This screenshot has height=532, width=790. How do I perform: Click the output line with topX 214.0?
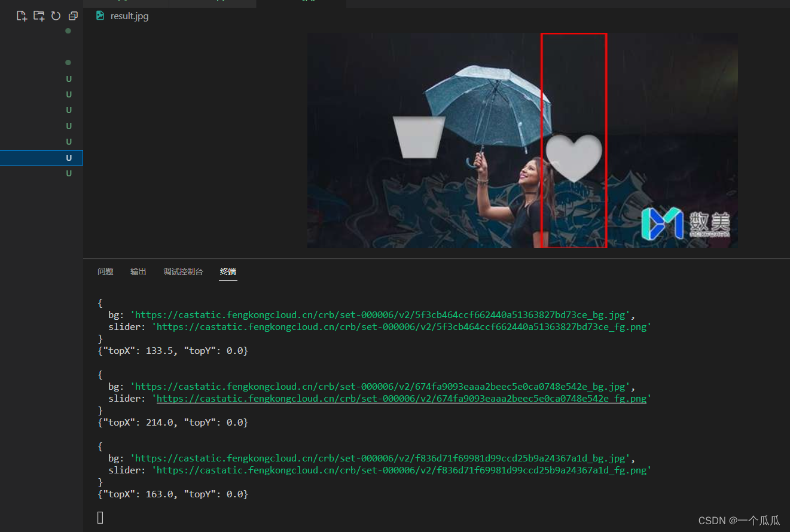[173, 423]
